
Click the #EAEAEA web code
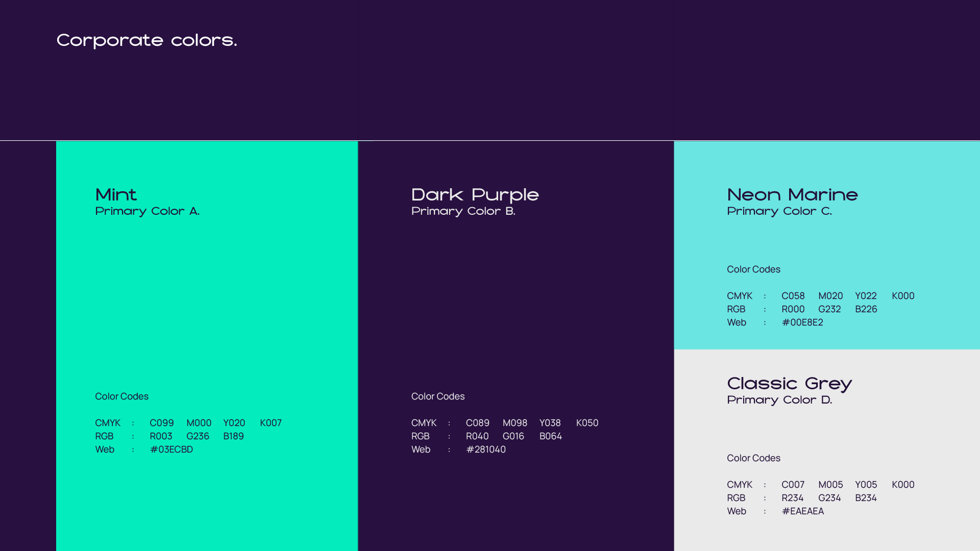coord(802,511)
